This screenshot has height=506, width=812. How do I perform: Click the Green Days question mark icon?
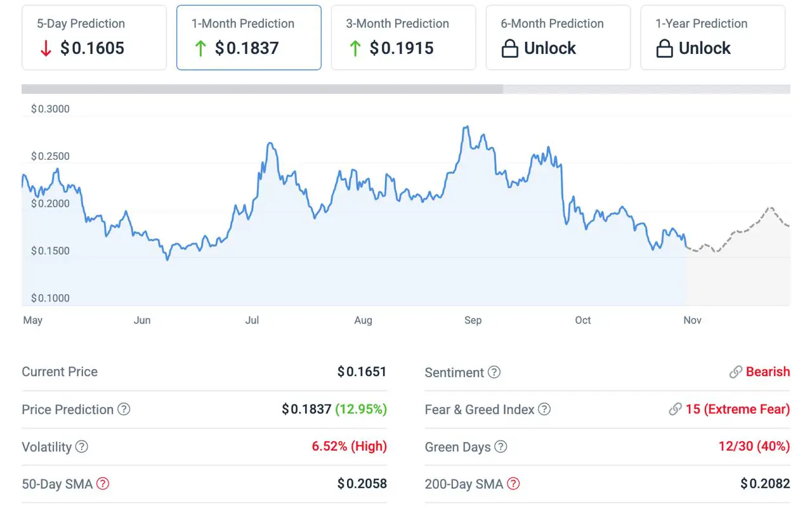(501, 447)
